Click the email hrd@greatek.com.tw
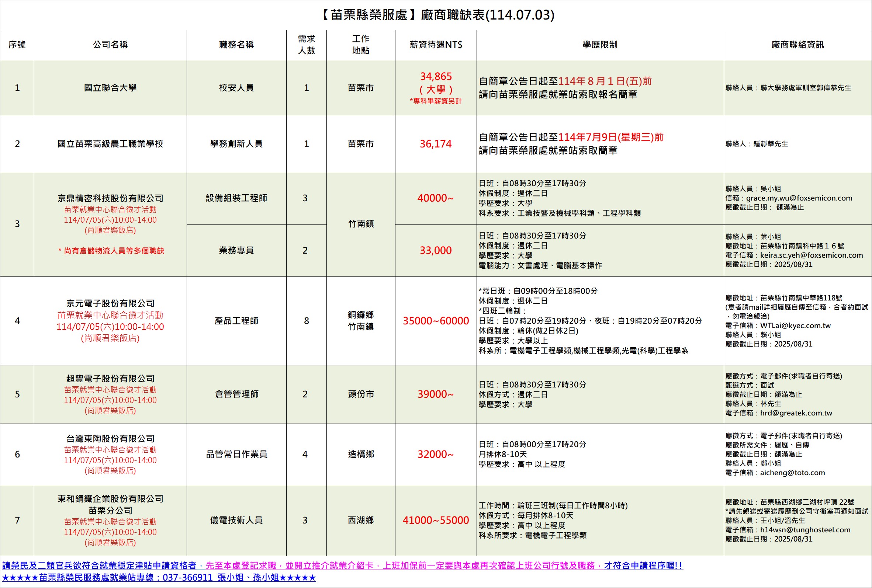This screenshot has height=588, width=872. pyautogui.click(x=796, y=413)
